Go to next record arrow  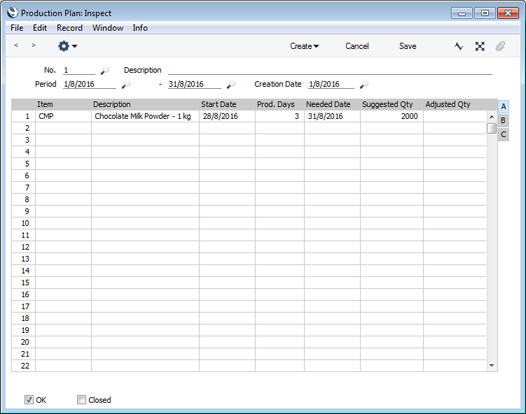tap(33, 45)
